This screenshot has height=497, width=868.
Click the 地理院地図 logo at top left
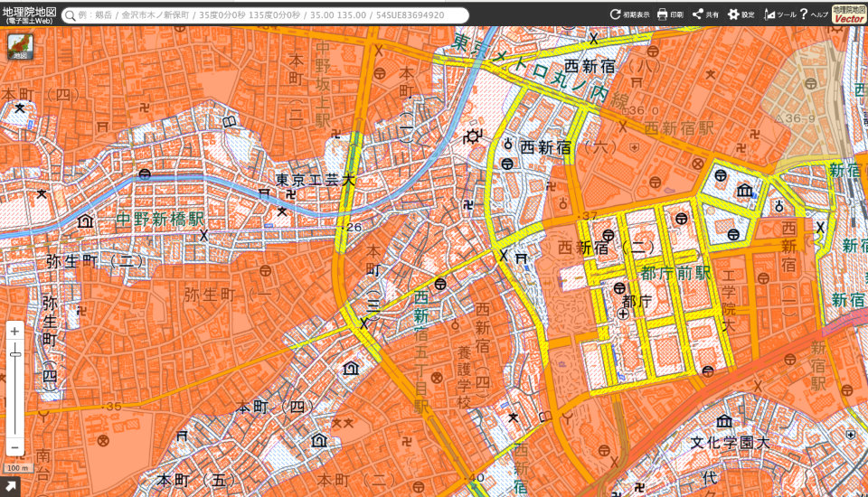[x=29, y=15]
